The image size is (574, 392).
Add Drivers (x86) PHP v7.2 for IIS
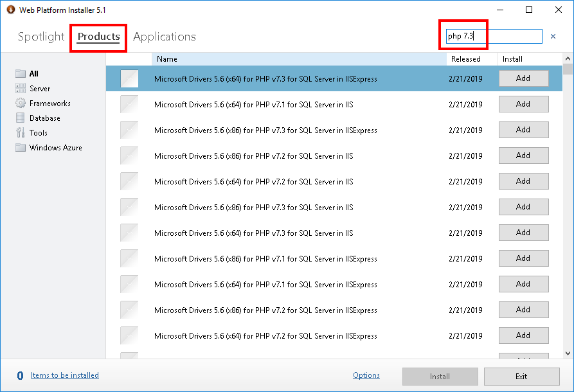coord(523,155)
